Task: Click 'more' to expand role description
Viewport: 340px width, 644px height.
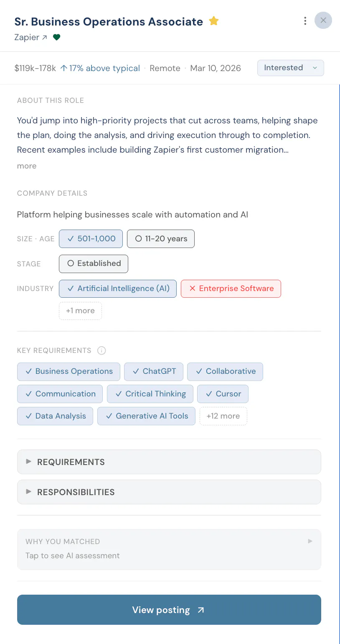Action: [27, 166]
